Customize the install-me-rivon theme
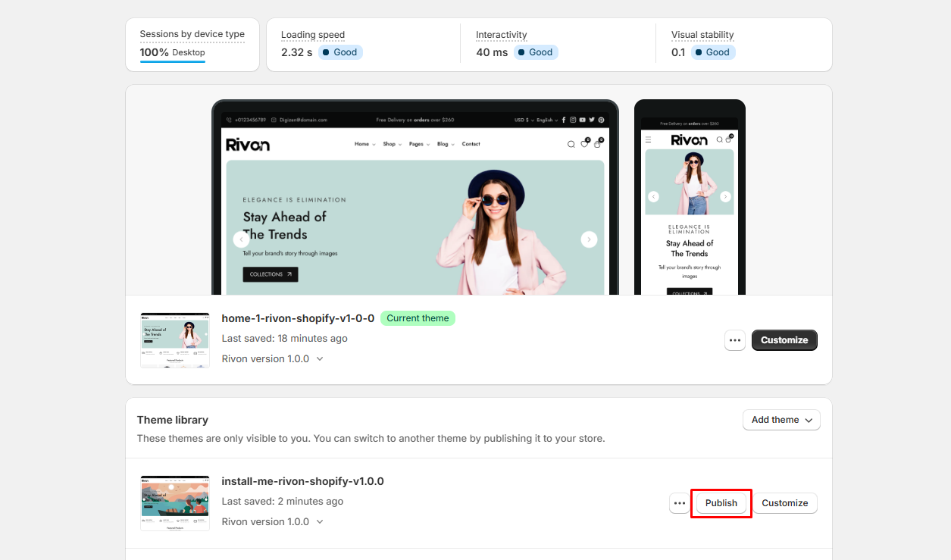The width and height of the screenshot is (951, 560). [785, 503]
